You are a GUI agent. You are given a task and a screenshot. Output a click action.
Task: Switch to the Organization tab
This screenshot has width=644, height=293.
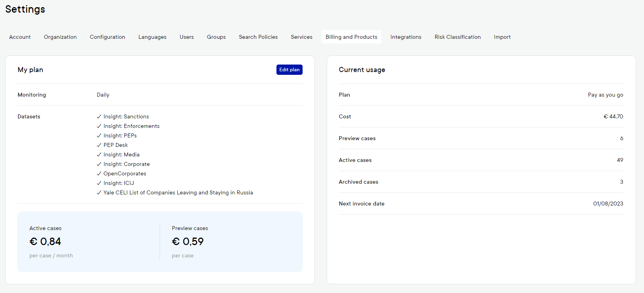click(x=60, y=37)
